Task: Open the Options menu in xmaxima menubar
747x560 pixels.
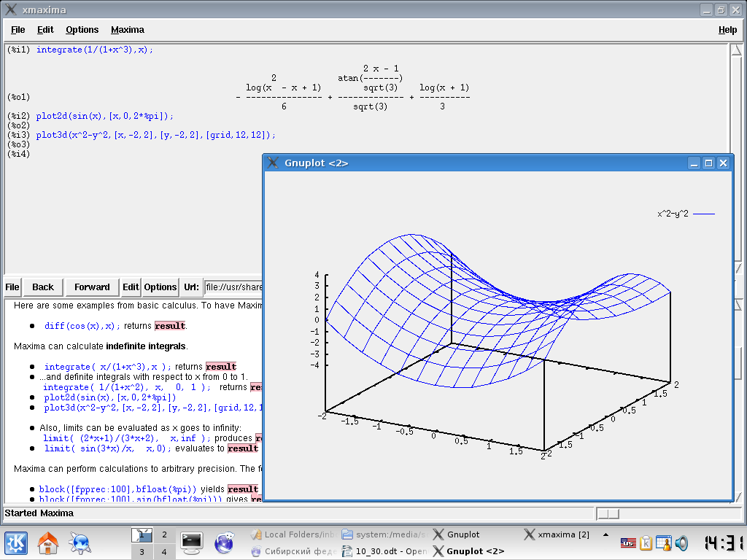Action: click(82, 29)
